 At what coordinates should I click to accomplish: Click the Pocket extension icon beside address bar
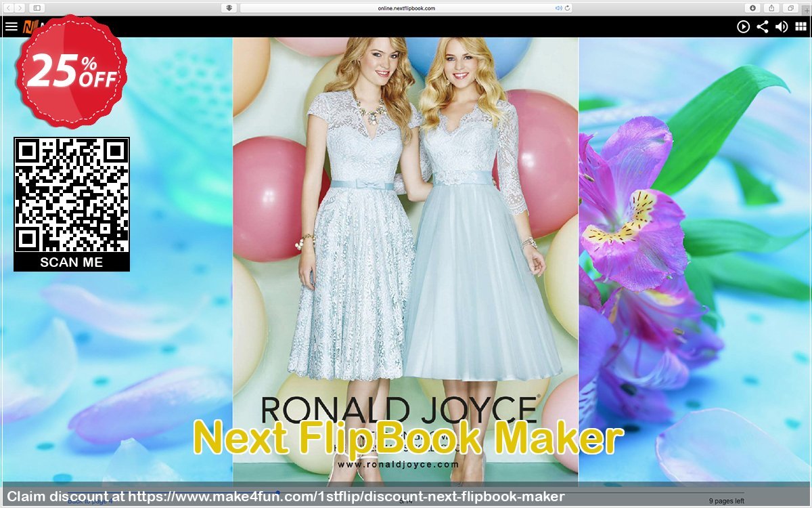[229, 7]
